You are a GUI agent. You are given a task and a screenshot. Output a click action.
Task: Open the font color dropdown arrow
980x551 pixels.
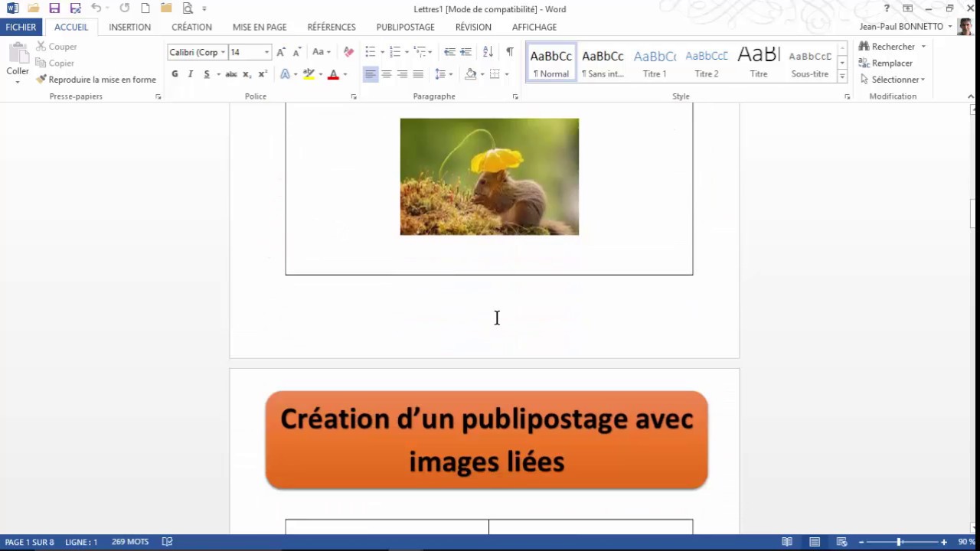coord(345,74)
